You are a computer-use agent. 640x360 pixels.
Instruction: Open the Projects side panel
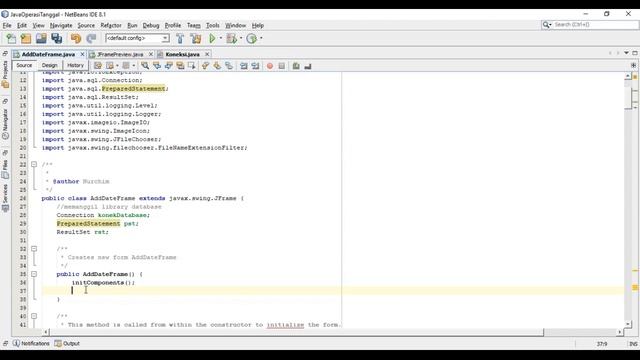pyautogui.click(x=5, y=75)
